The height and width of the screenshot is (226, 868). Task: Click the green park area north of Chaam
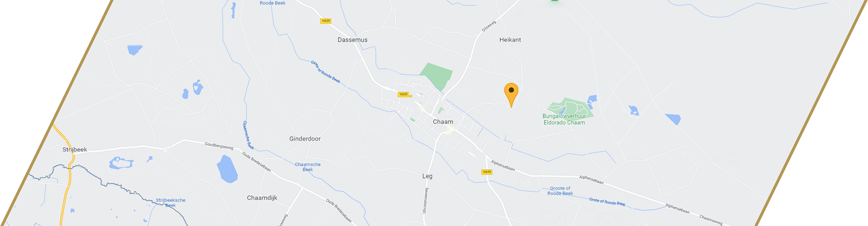coord(437,76)
